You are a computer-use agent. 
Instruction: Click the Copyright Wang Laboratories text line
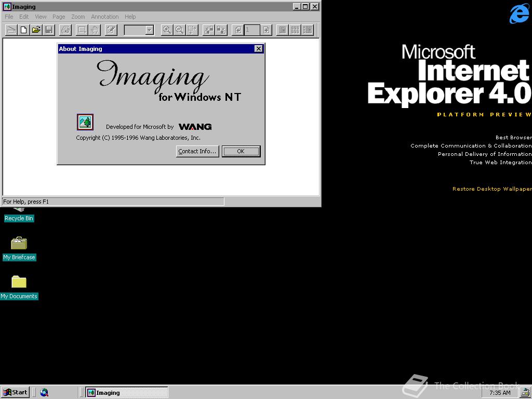coord(138,138)
